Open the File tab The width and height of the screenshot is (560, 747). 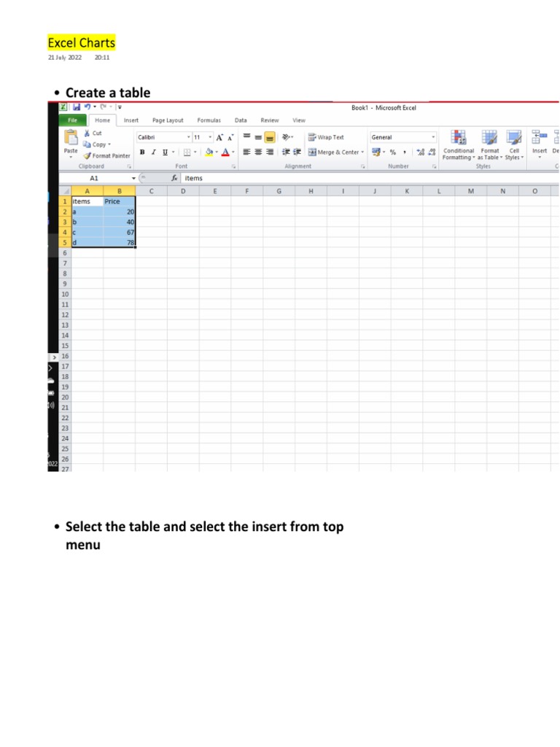[72, 120]
